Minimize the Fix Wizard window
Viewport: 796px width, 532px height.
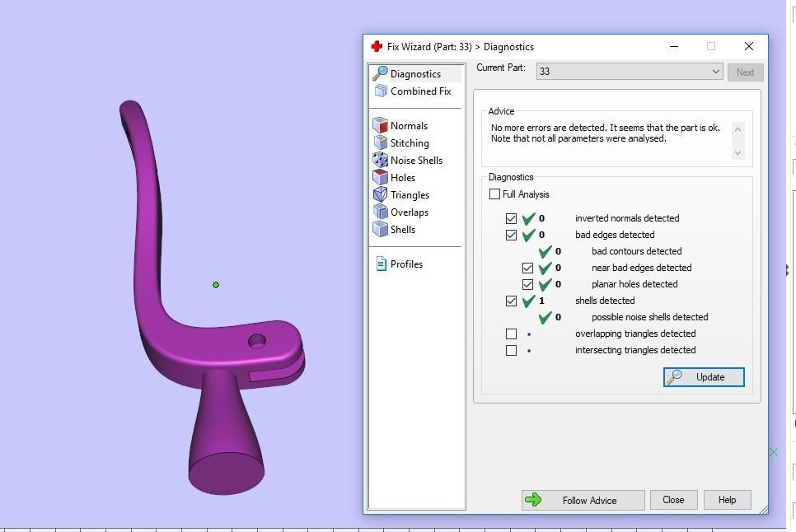coord(674,47)
